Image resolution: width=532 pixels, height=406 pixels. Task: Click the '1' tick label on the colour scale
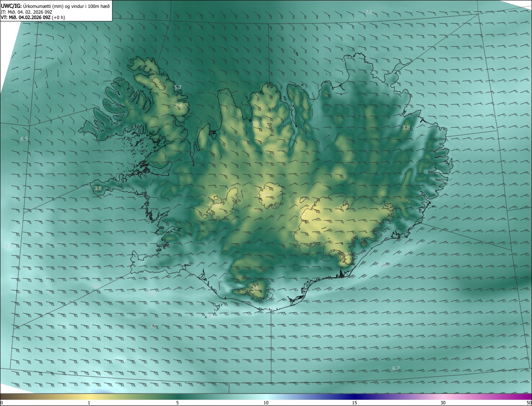point(89,403)
